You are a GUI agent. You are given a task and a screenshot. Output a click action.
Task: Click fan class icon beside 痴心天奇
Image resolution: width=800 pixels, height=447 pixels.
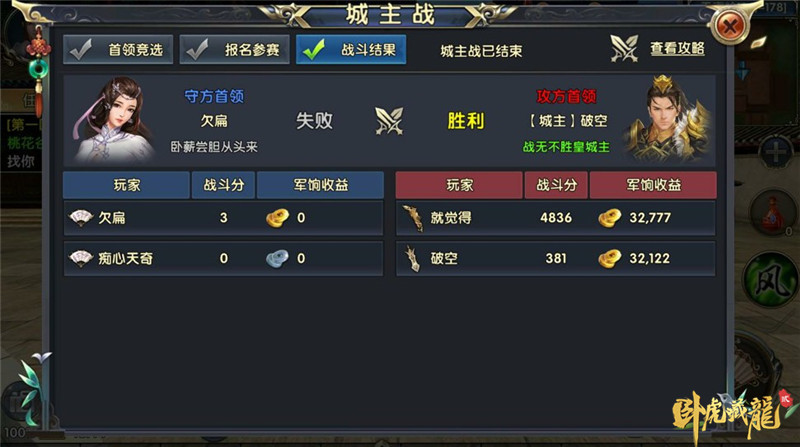[81, 258]
